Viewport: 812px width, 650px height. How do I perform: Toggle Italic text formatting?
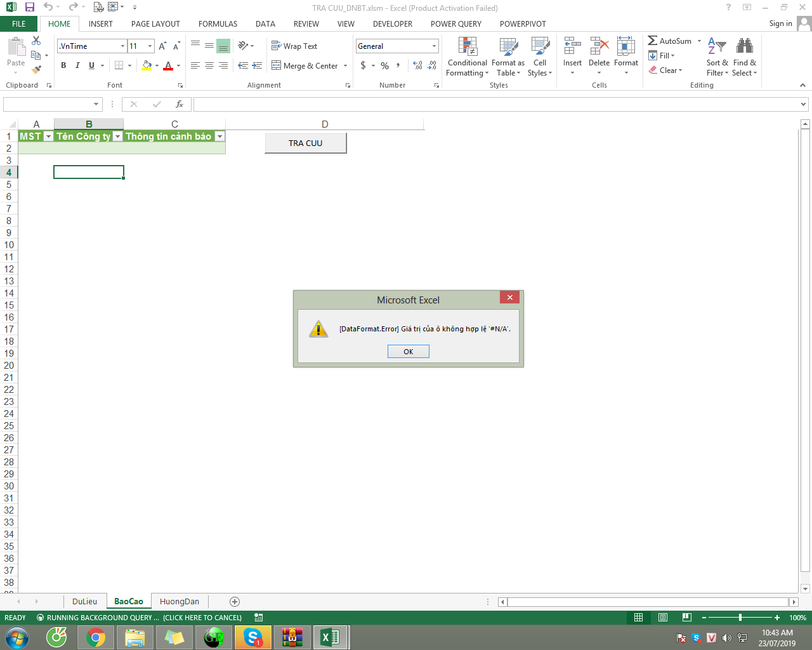77,65
